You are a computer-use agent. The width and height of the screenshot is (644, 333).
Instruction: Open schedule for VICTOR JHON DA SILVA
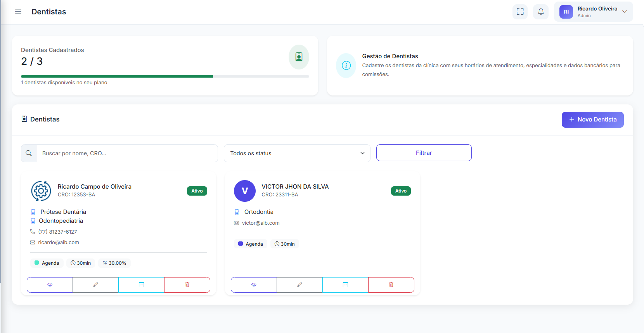click(345, 285)
